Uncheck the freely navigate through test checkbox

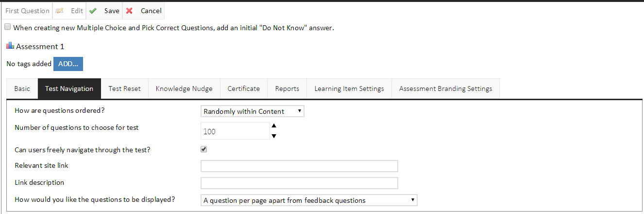(204, 149)
